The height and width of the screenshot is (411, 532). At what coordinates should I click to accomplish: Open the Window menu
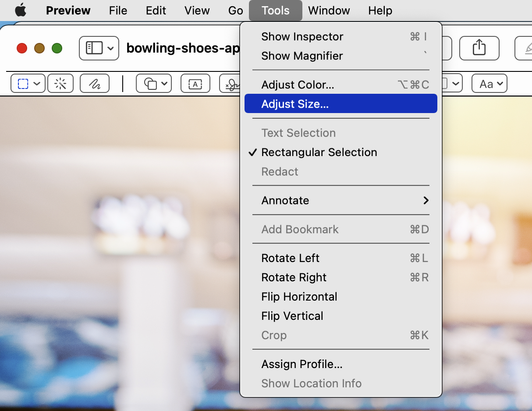(x=329, y=10)
